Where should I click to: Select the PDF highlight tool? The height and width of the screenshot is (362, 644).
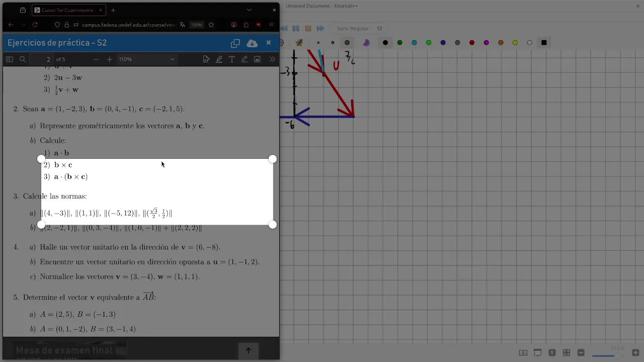pyautogui.click(x=219, y=59)
